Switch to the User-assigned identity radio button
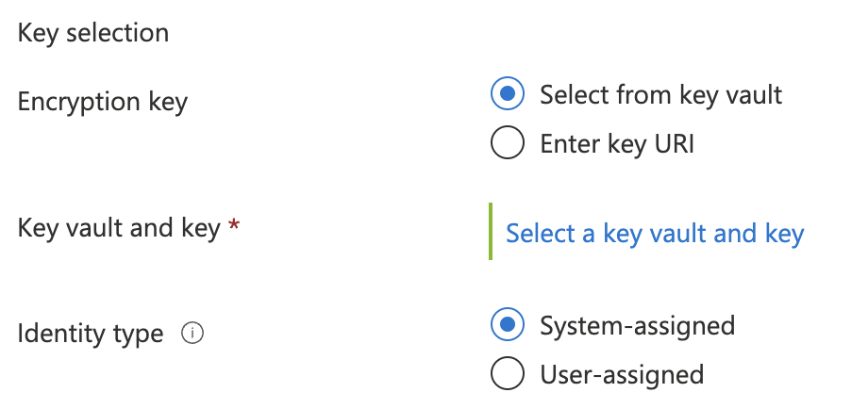This screenshot has width=868, height=409. tap(507, 373)
